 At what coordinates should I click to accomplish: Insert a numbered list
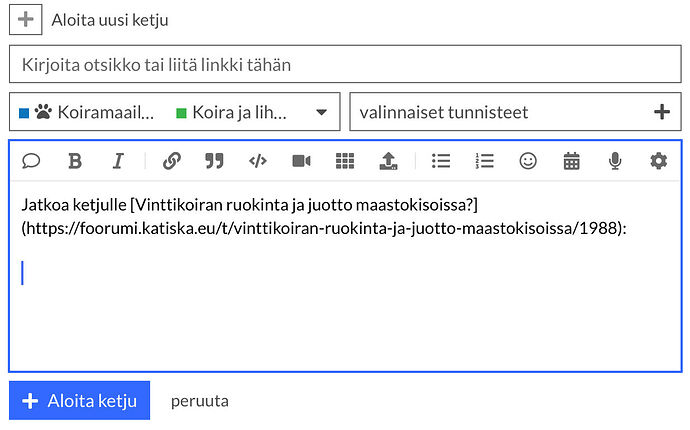(x=485, y=161)
